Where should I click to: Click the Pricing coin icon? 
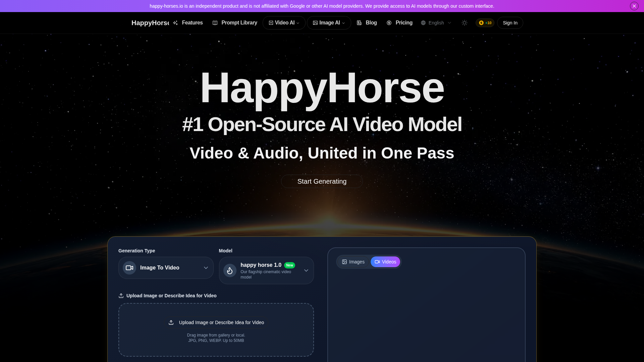click(389, 23)
